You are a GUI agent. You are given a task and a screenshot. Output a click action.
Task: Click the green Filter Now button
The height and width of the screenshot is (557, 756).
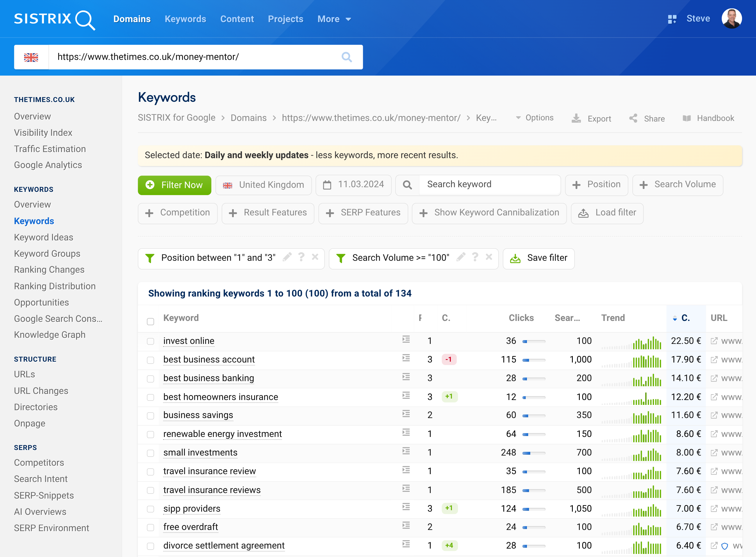174,185
